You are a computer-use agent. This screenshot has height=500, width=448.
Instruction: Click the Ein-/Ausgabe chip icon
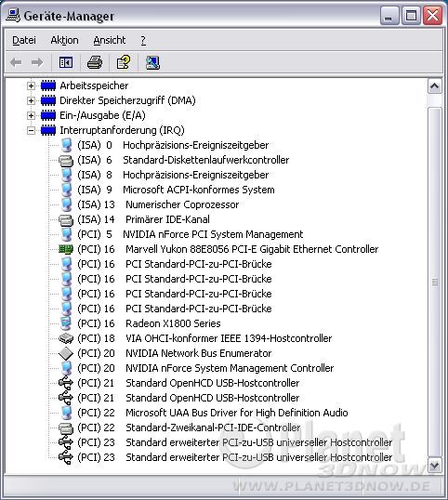point(48,115)
